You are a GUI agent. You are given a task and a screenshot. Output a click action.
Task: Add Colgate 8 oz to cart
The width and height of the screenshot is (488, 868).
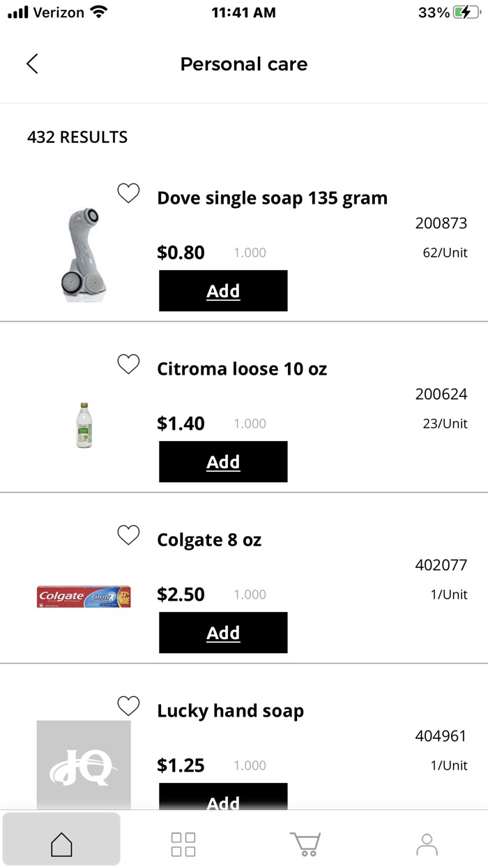(223, 633)
